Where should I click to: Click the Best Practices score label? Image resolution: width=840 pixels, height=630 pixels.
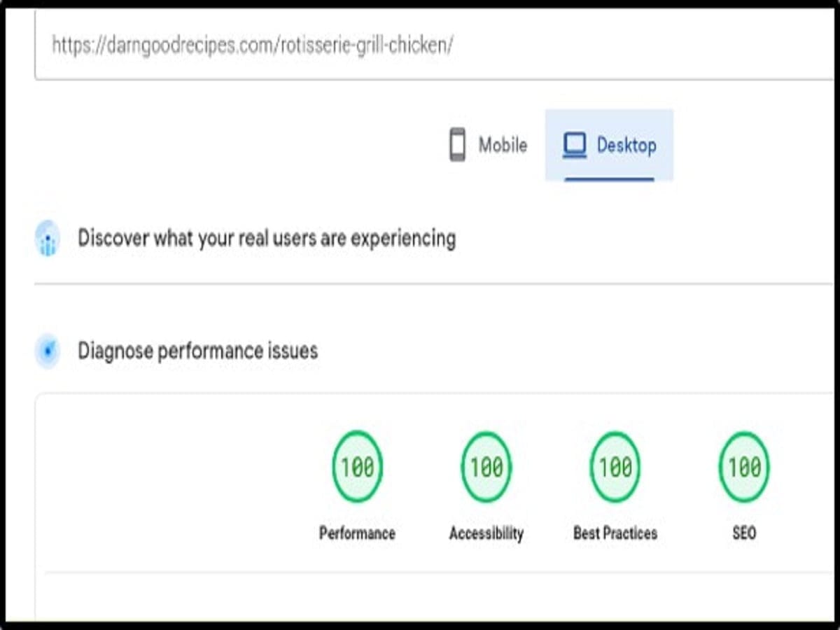(x=615, y=533)
